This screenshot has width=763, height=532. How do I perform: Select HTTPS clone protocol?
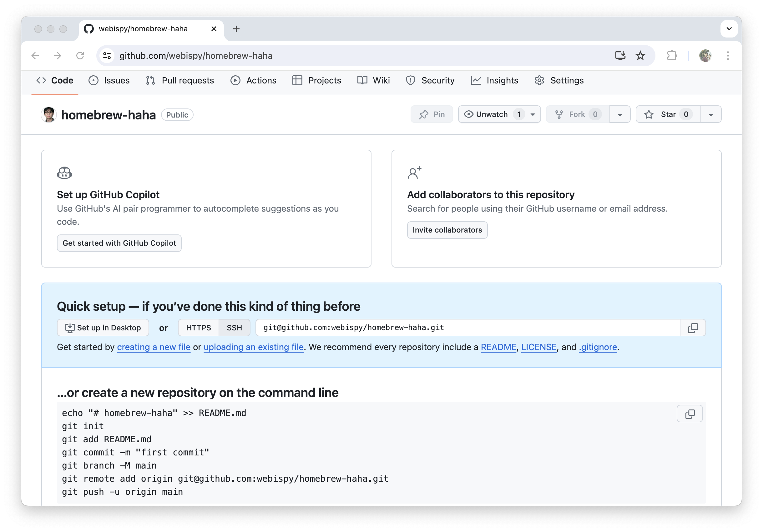coord(198,328)
